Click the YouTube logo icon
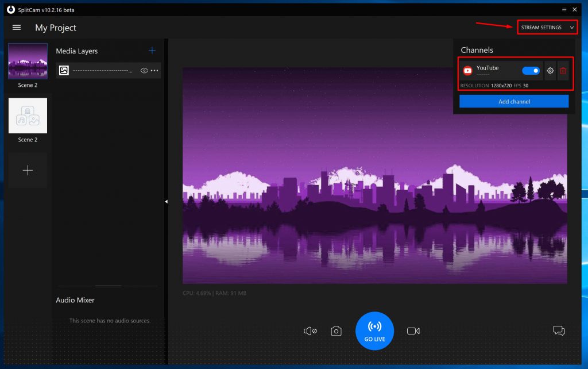This screenshot has width=588, height=369. coord(467,71)
